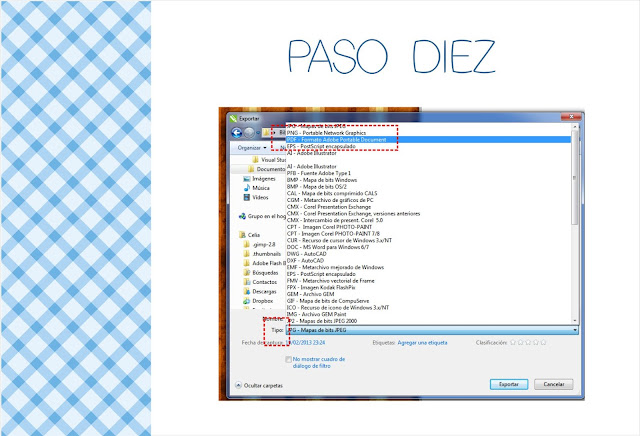Click the Vídeos library icon
The image size is (640, 436).
tap(247, 197)
